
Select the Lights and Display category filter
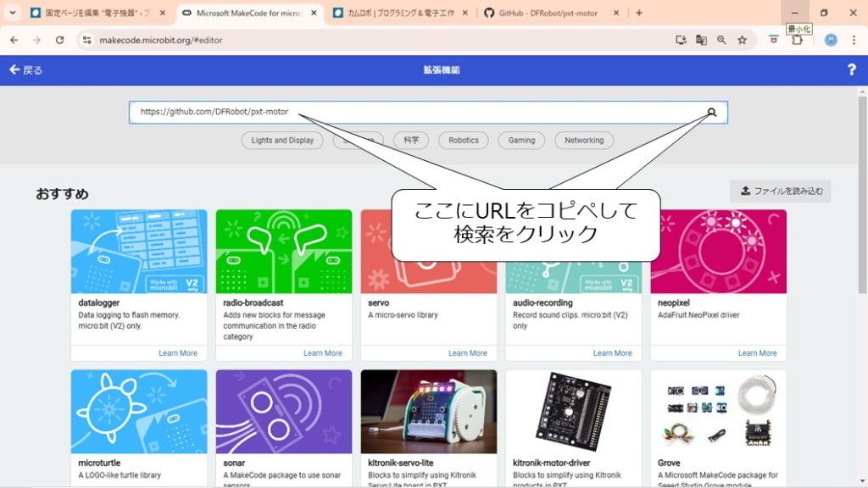click(x=282, y=141)
